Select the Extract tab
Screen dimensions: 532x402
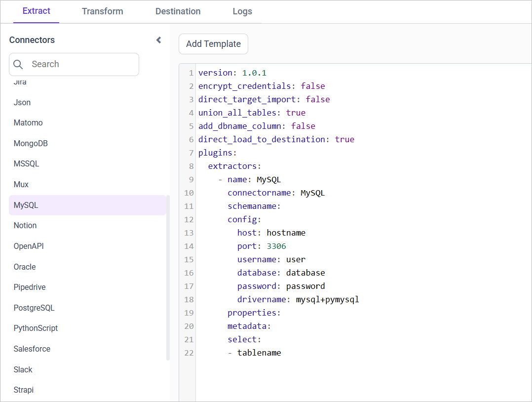[37, 11]
